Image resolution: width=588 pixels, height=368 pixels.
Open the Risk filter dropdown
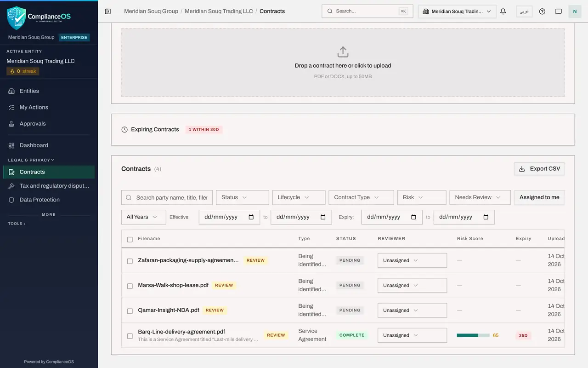click(x=422, y=197)
